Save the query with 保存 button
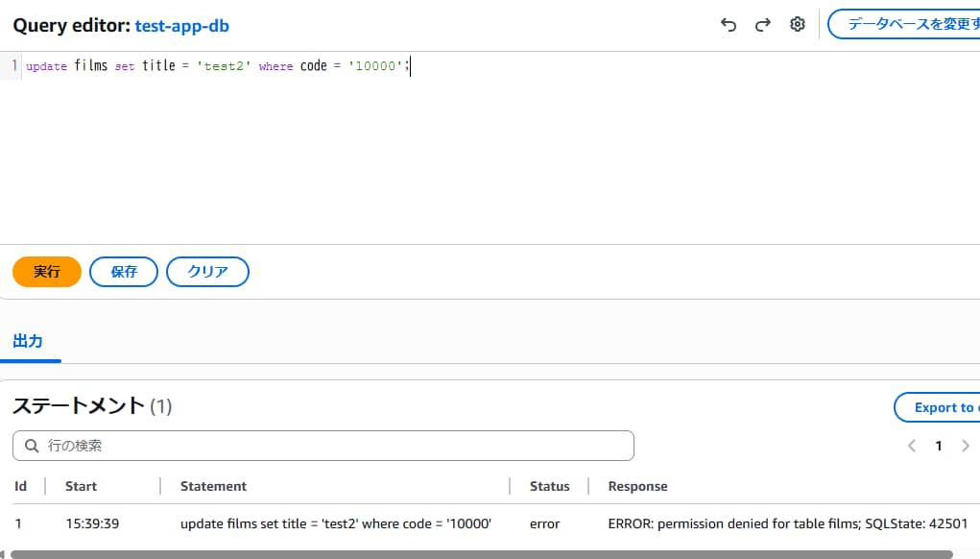Viewport: 980px width, 559px height. coord(124,272)
